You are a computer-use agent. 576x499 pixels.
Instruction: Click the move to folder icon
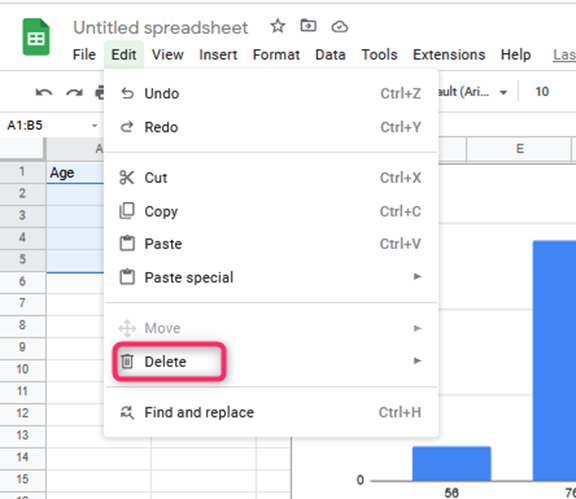coord(308,26)
